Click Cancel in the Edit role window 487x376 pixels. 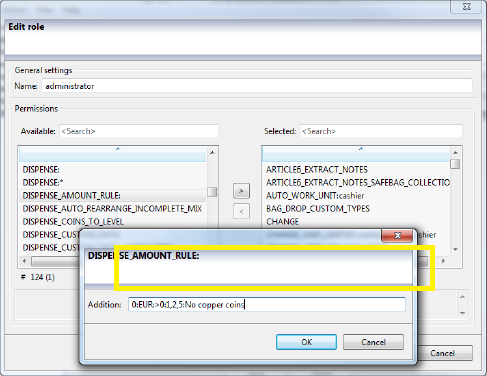[443, 353]
